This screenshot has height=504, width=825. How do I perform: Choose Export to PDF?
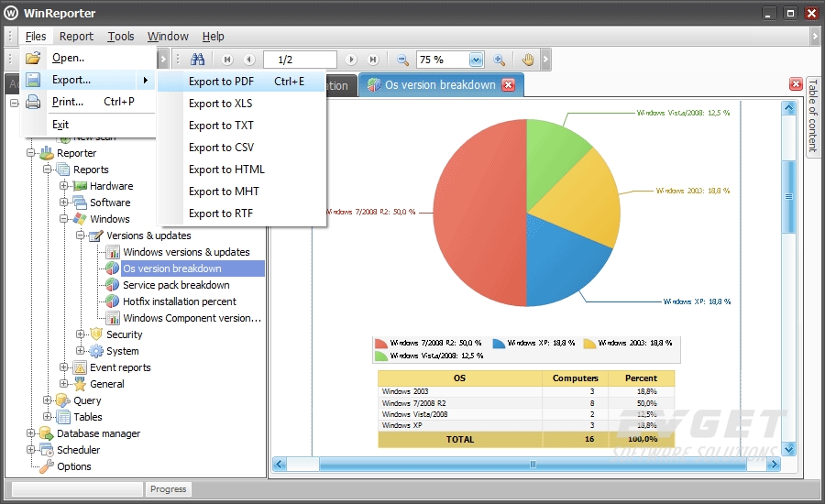pyautogui.click(x=241, y=81)
